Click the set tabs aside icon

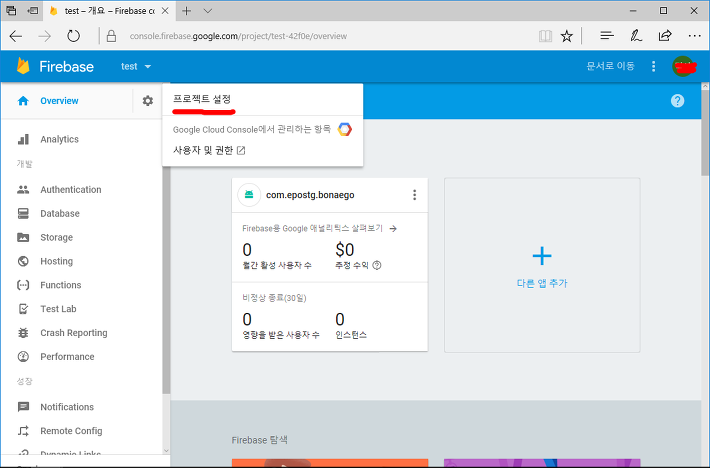[33, 10]
